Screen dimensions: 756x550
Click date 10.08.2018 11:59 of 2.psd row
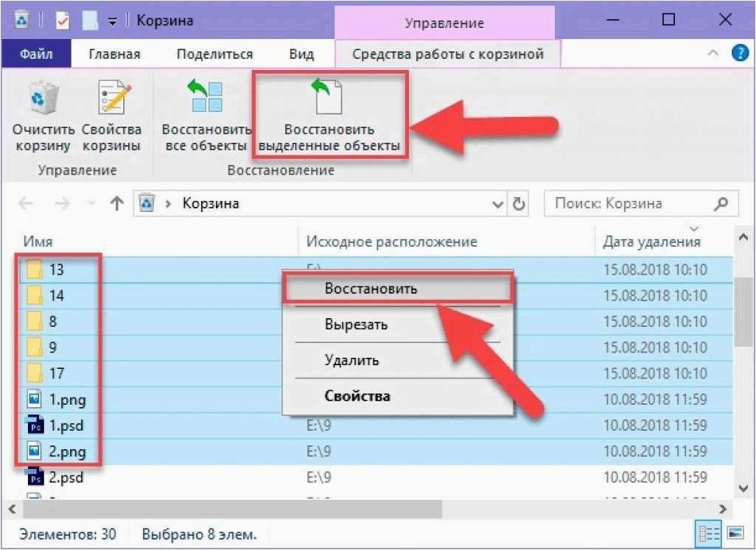pos(655,477)
